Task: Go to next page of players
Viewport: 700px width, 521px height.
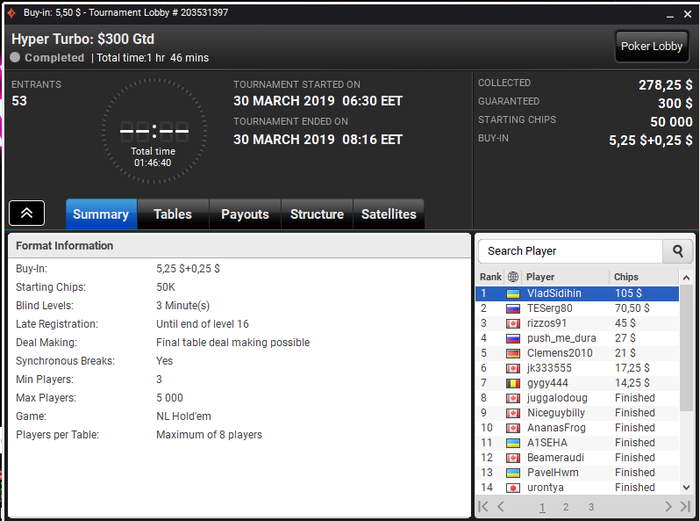Action: 668,506
